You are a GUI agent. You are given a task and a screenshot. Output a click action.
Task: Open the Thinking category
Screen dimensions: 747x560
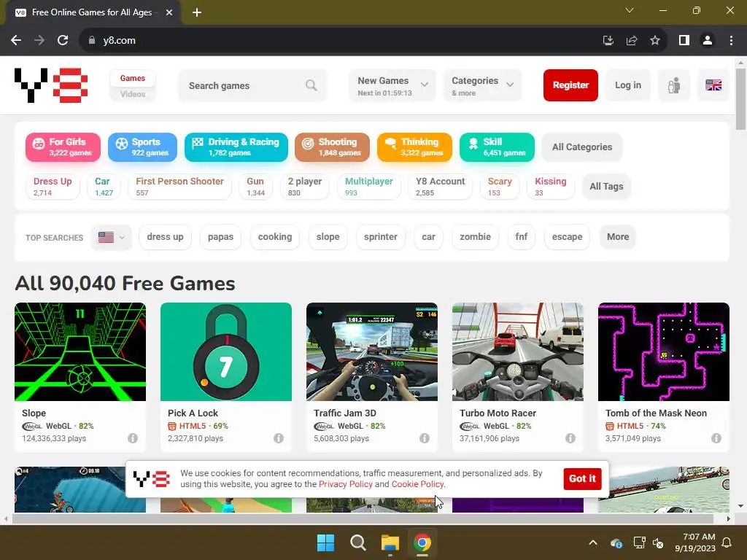pos(414,147)
